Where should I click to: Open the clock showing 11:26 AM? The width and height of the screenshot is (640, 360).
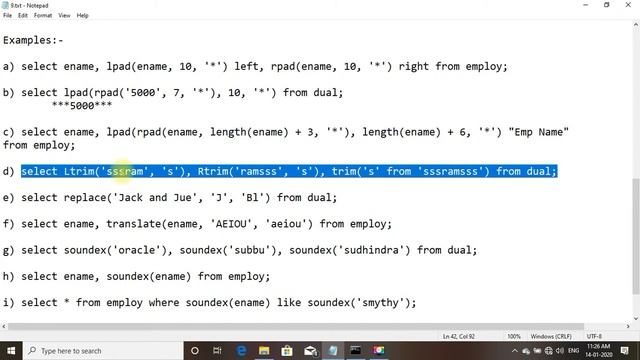598,351
